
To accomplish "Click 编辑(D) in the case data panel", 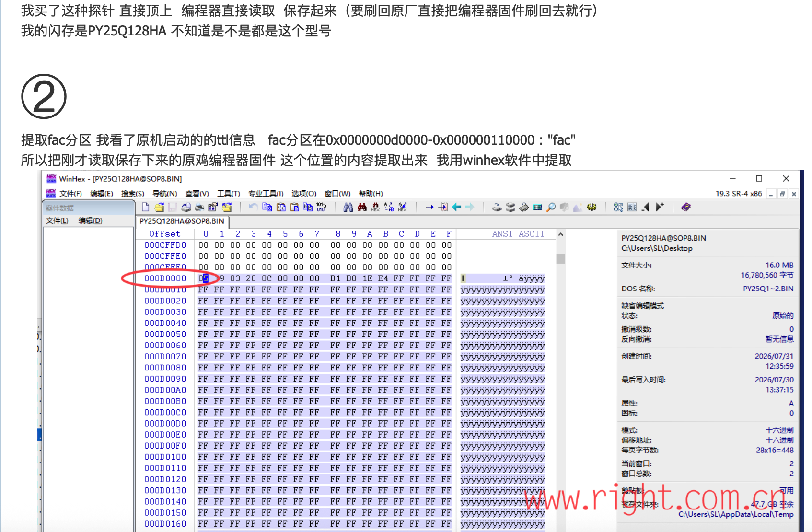I will [91, 220].
